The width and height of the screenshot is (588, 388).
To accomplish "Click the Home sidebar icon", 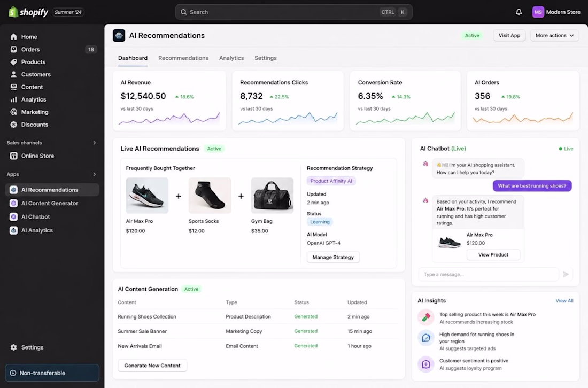I will 13,37.
